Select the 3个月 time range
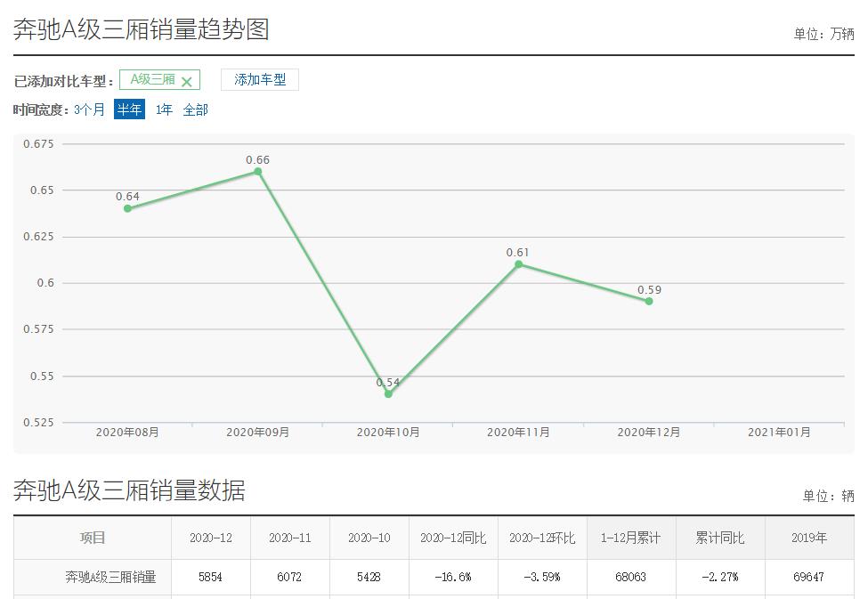The image size is (868, 599). 89,109
